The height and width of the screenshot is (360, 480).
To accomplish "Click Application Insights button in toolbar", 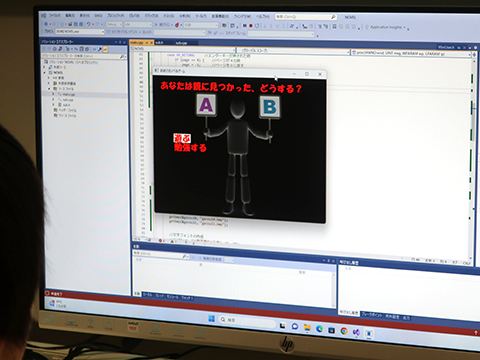I will click(x=386, y=27).
